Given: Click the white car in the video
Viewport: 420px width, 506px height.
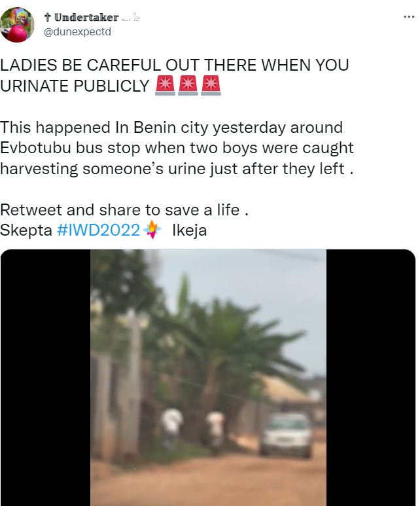Looking at the screenshot, I should 286,433.
